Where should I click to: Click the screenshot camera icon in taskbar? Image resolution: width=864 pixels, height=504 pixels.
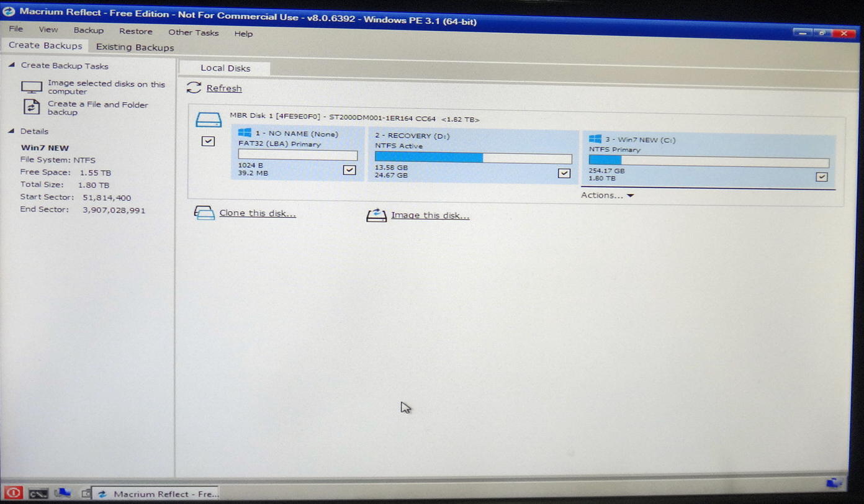click(86, 494)
